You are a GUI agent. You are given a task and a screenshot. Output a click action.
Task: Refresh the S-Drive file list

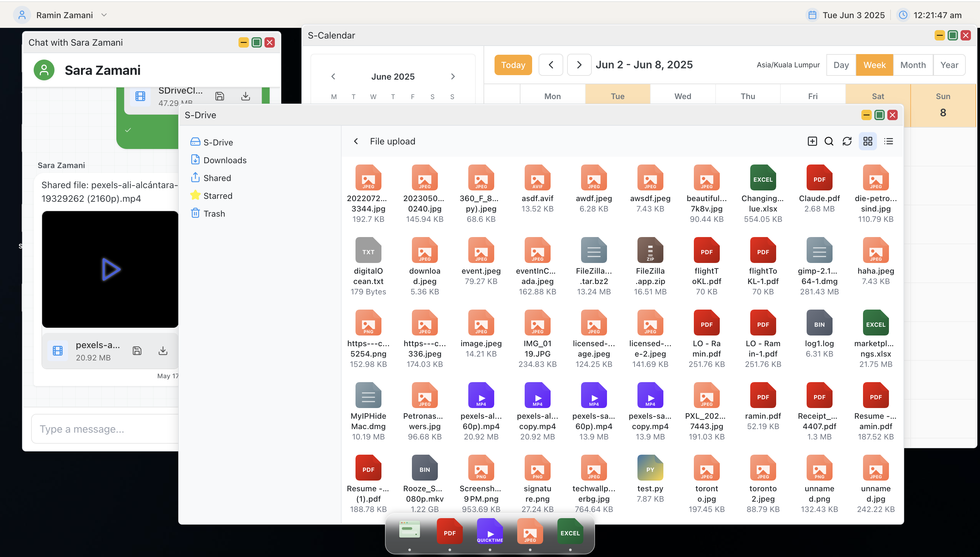click(x=847, y=141)
